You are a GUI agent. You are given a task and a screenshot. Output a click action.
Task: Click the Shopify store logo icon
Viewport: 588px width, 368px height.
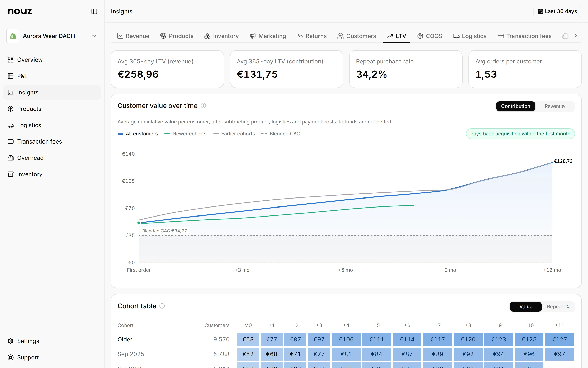13,36
